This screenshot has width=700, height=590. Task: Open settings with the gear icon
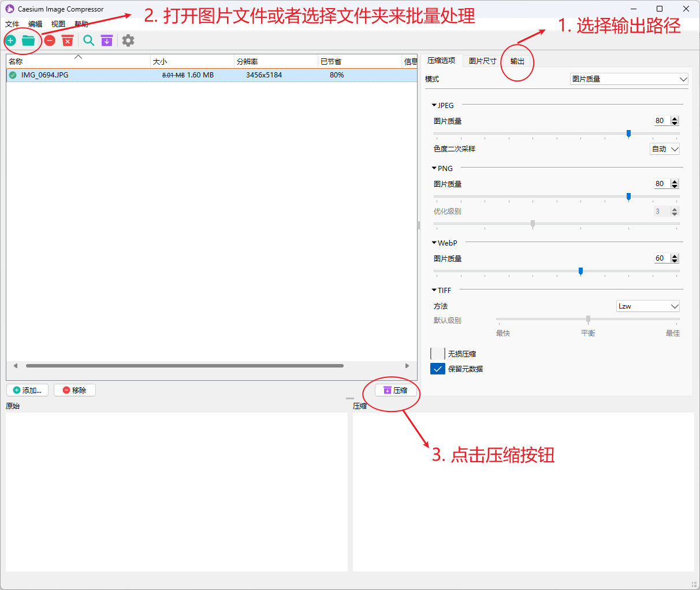(x=128, y=40)
